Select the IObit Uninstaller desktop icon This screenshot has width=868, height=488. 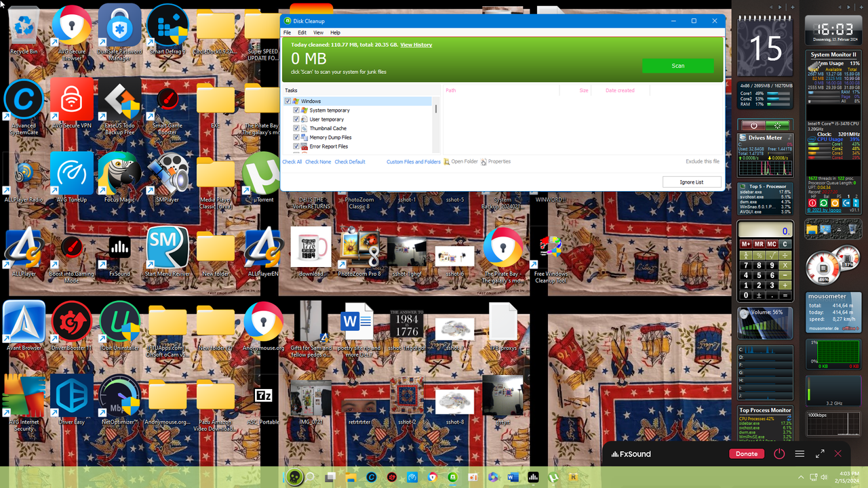point(119,326)
